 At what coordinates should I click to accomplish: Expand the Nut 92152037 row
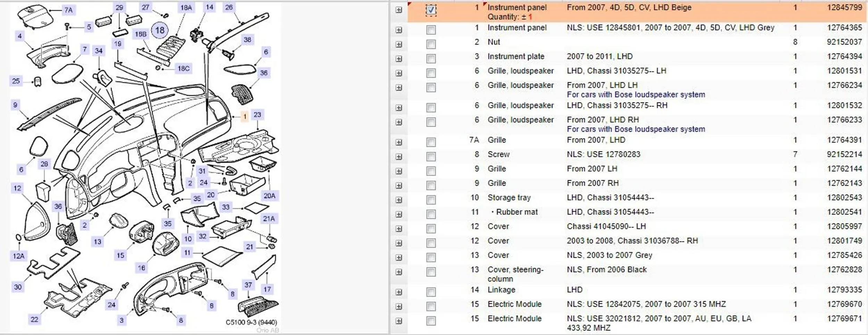point(399,44)
